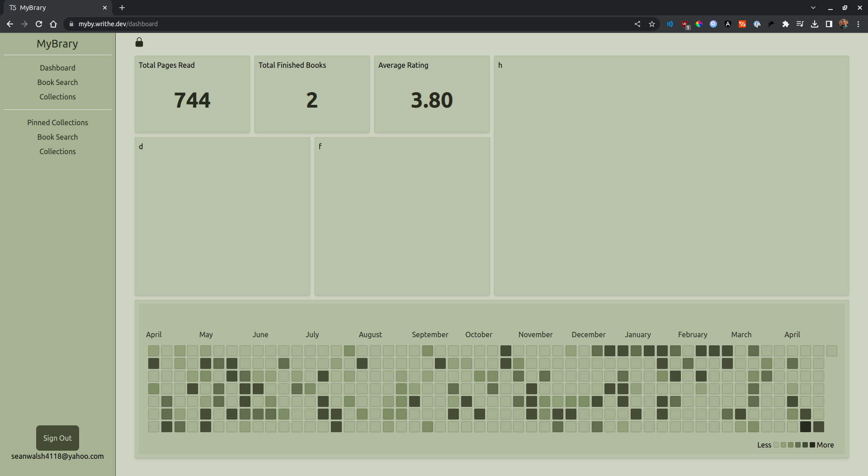Open the user profile avatar

pyautogui.click(x=844, y=24)
